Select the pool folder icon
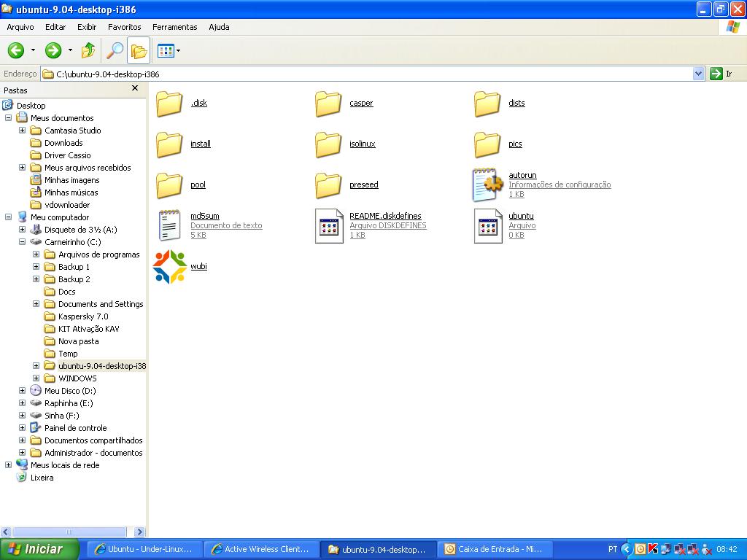This screenshot has height=560, width=747. click(169, 186)
